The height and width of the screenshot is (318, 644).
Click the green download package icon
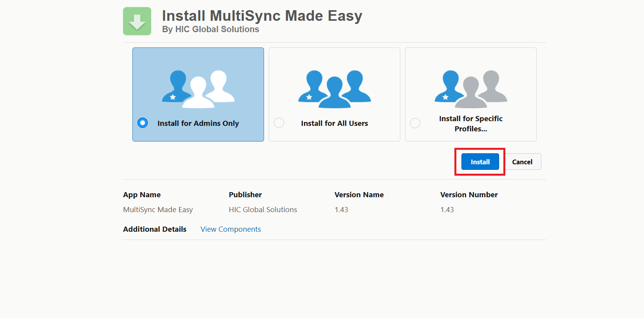[x=137, y=21]
